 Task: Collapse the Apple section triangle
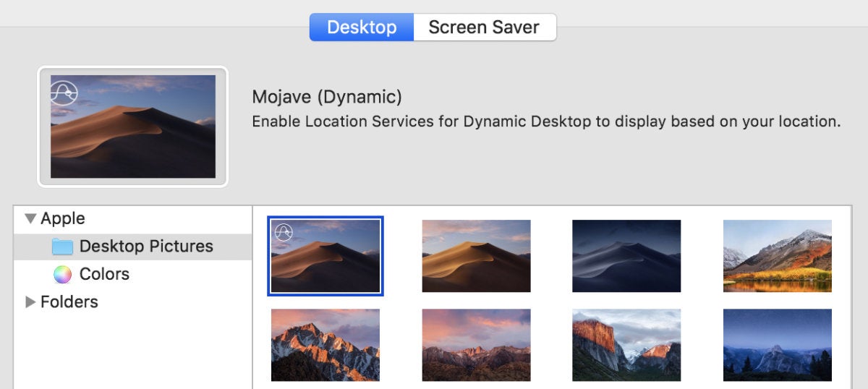coord(30,218)
